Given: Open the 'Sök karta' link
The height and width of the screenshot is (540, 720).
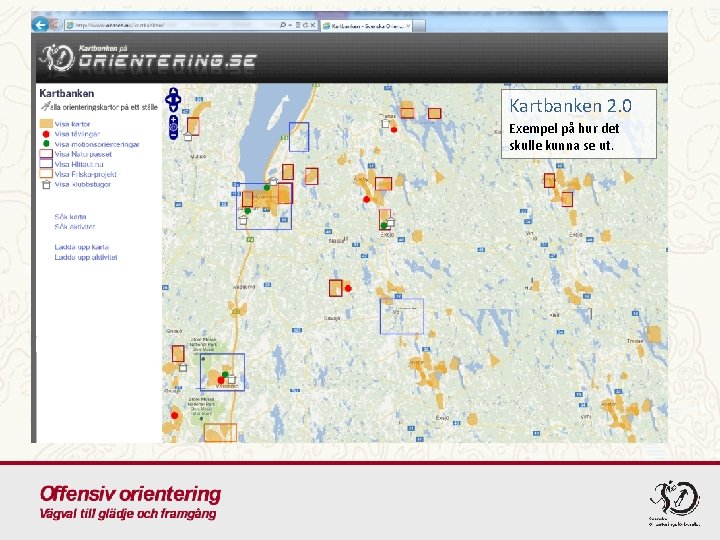Looking at the screenshot, I should click(70, 217).
